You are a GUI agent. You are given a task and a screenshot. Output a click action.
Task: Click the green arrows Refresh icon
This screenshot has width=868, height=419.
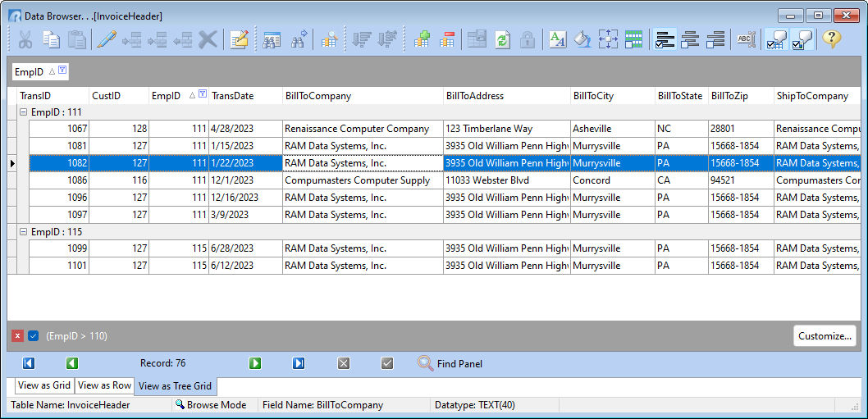coord(502,40)
